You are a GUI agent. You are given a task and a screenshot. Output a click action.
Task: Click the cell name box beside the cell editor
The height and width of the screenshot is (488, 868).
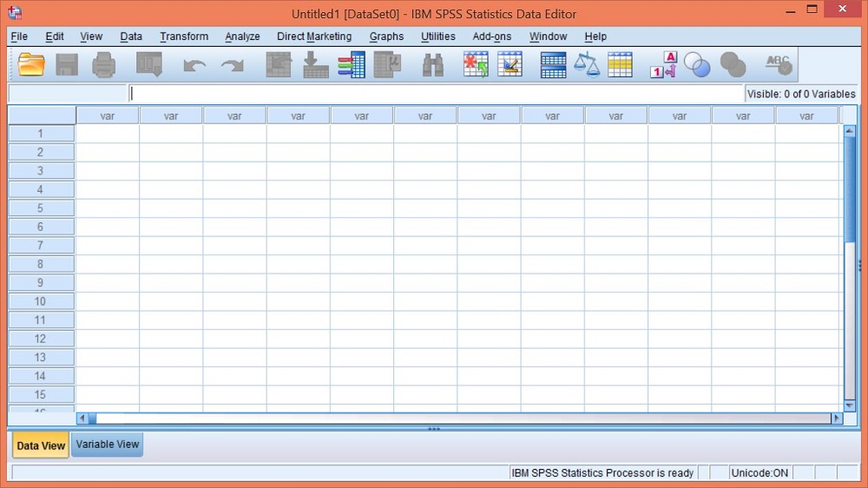(68, 94)
